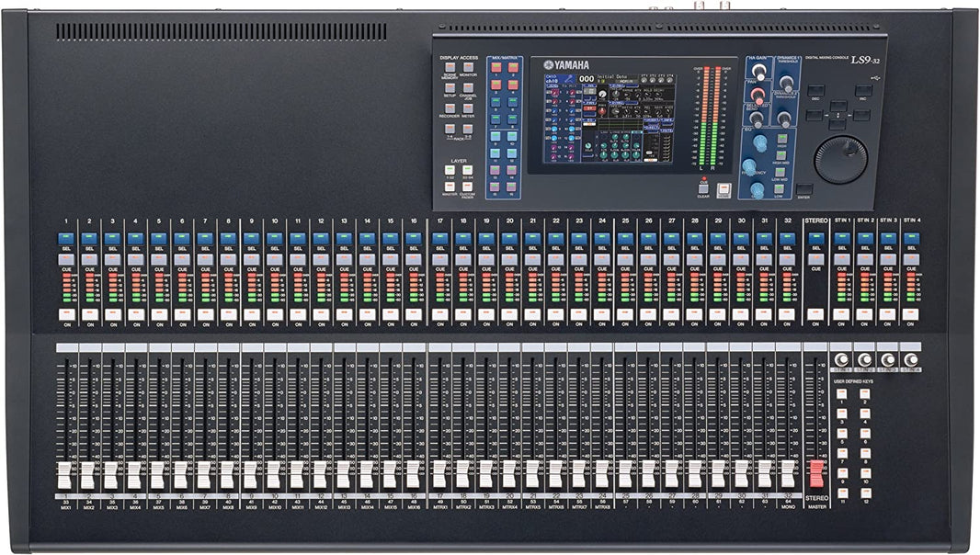Viewport: 980px width, 555px height.
Task: Open the CHANNEL JOB key
Action: 468,87
